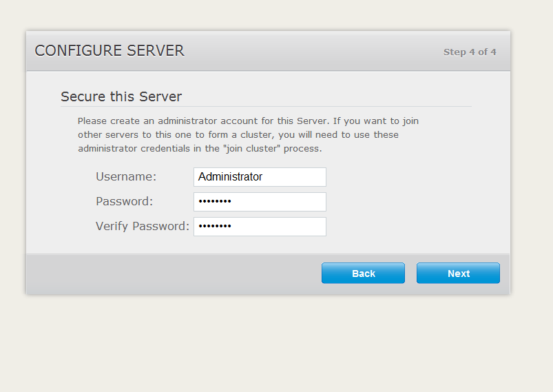
Task: Click the 'Username:' label
Action: [126, 176]
